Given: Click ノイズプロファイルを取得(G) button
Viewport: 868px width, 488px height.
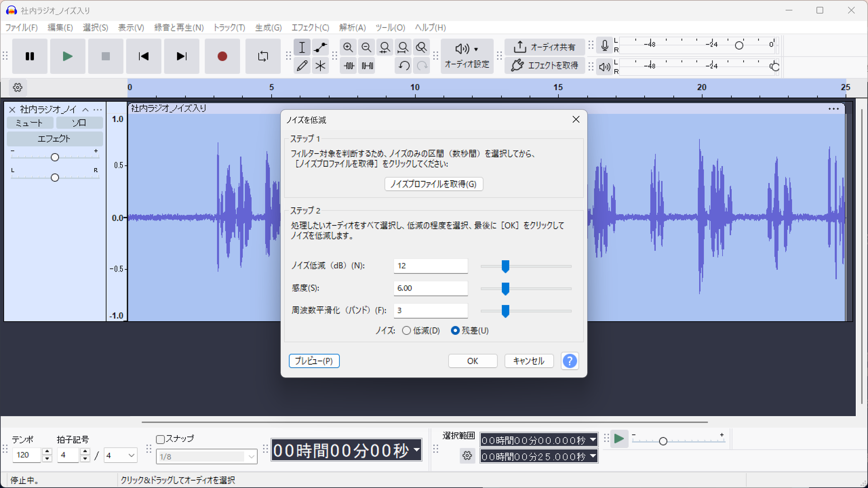Looking at the screenshot, I should (434, 184).
